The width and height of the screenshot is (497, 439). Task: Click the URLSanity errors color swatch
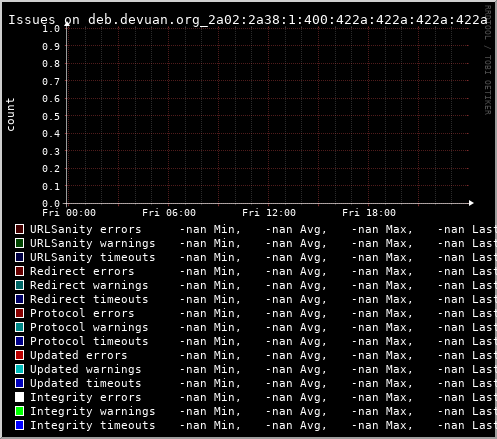tap(19, 229)
